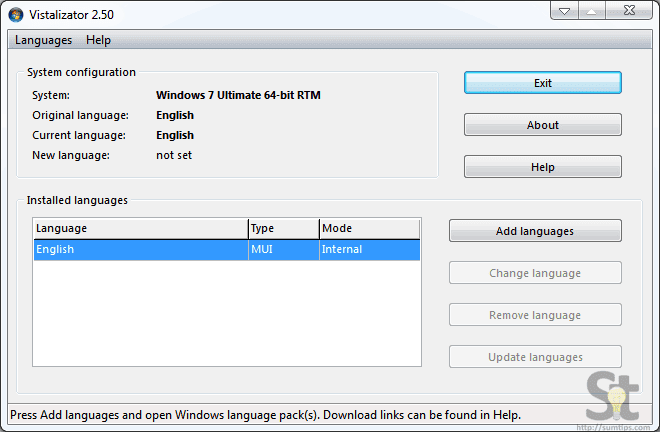Sort by the Type column header
This screenshot has width=660, height=432.
pyautogui.click(x=284, y=229)
